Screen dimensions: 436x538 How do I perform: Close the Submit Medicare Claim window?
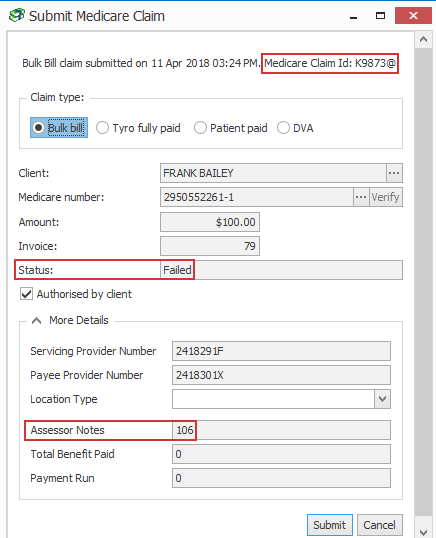pyautogui.click(x=413, y=16)
